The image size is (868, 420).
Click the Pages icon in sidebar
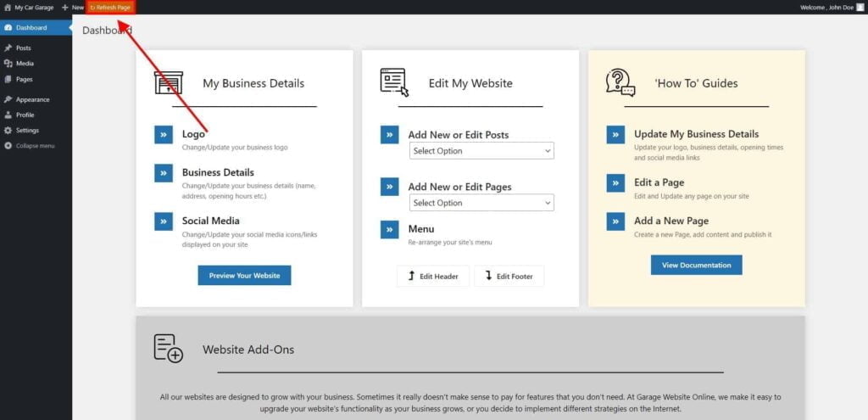(x=8, y=79)
